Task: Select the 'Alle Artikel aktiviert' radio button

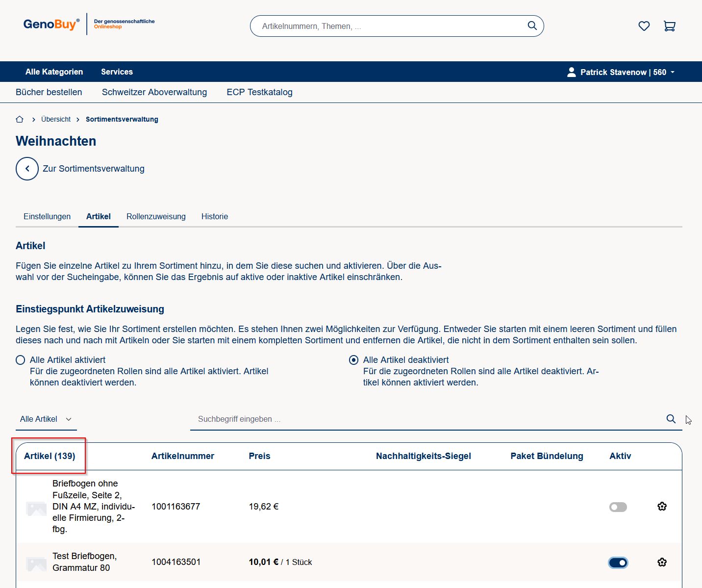Action: point(21,360)
